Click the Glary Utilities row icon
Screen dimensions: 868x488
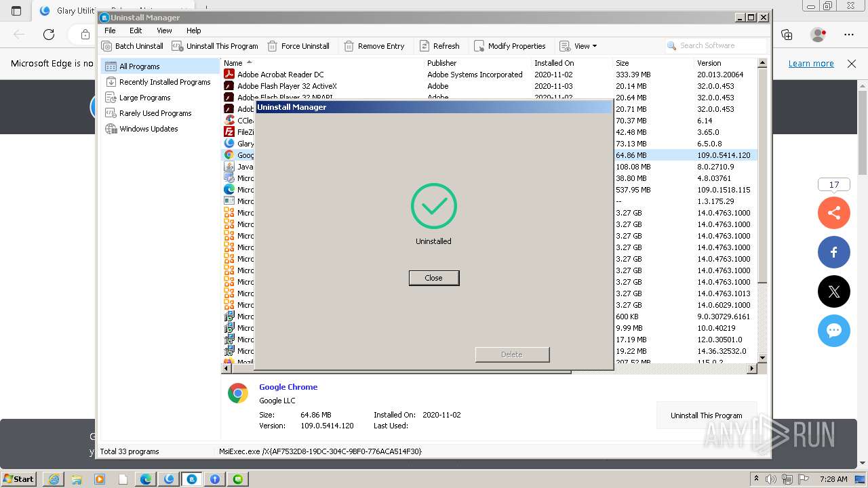tap(229, 144)
